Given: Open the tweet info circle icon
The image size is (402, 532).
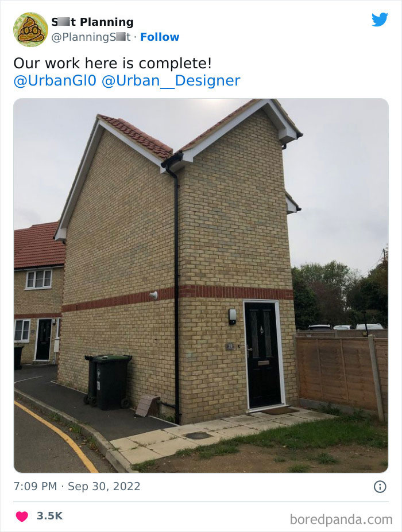Looking at the screenshot, I should [x=380, y=487].
